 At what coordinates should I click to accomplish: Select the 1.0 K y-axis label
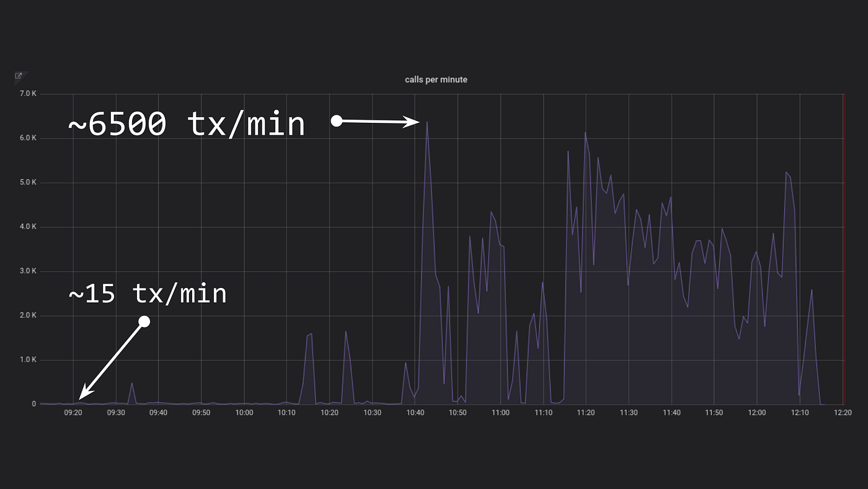(28, 360)
